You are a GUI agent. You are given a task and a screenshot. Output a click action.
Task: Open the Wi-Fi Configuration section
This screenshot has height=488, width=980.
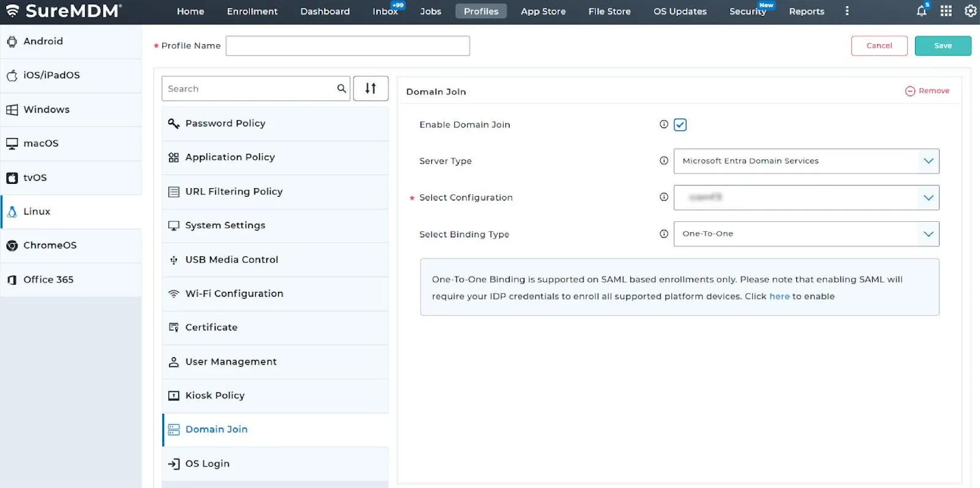coord(275,294)
